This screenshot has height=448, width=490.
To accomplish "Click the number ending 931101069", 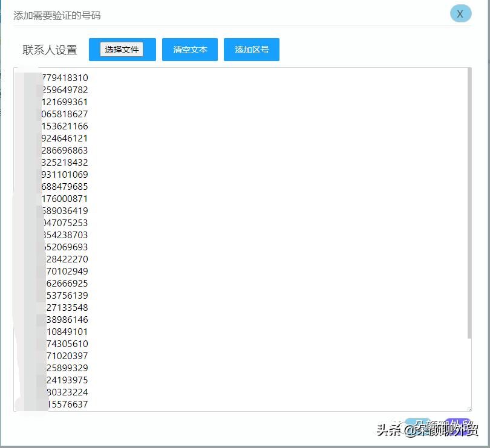I will point(67,174).
